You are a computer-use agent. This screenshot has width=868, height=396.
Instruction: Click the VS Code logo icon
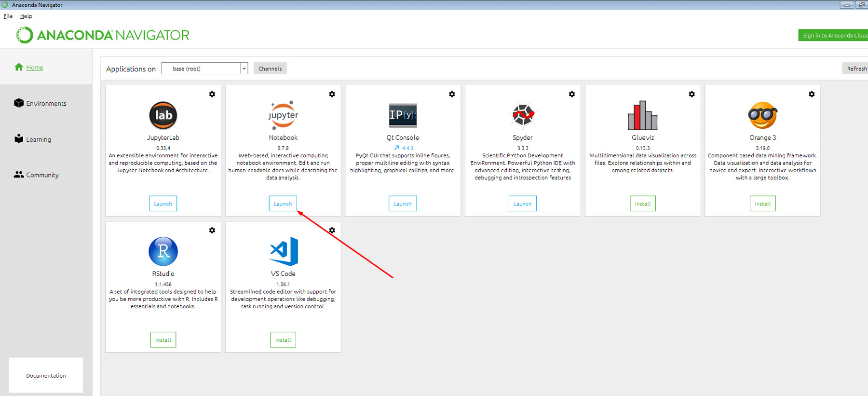coord(284,251)
